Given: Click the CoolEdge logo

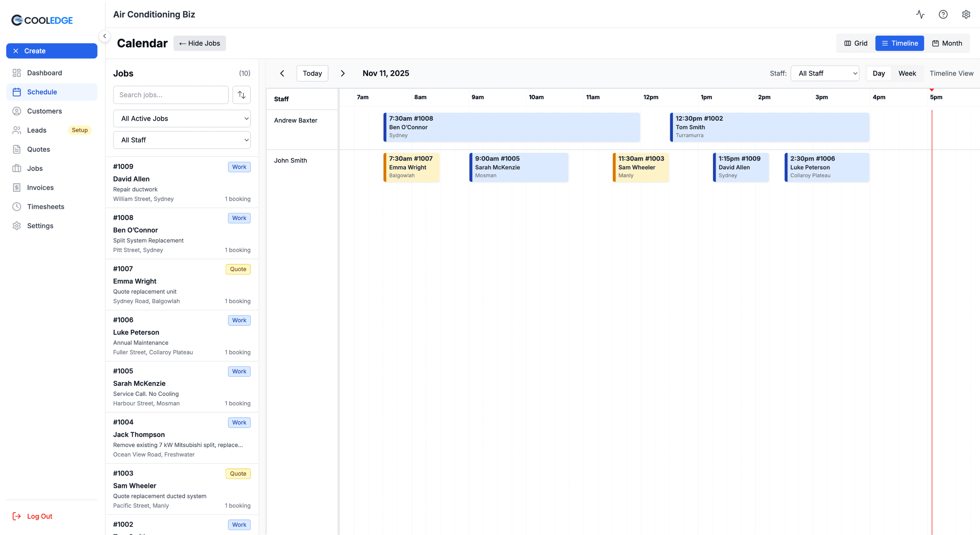Looking at the screenshot, I should coord(42,20).
